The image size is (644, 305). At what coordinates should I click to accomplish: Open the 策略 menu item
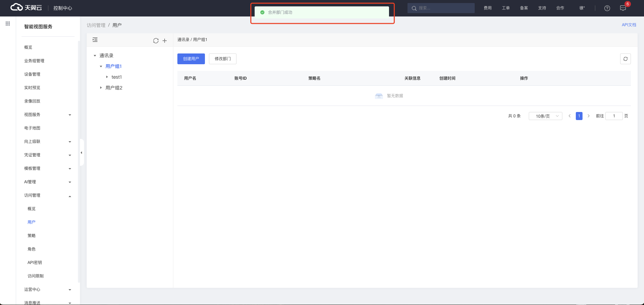tap(32, 236)
